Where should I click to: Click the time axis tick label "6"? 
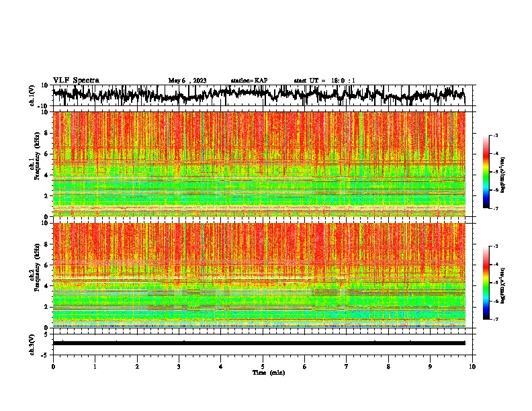click(305, 367)
